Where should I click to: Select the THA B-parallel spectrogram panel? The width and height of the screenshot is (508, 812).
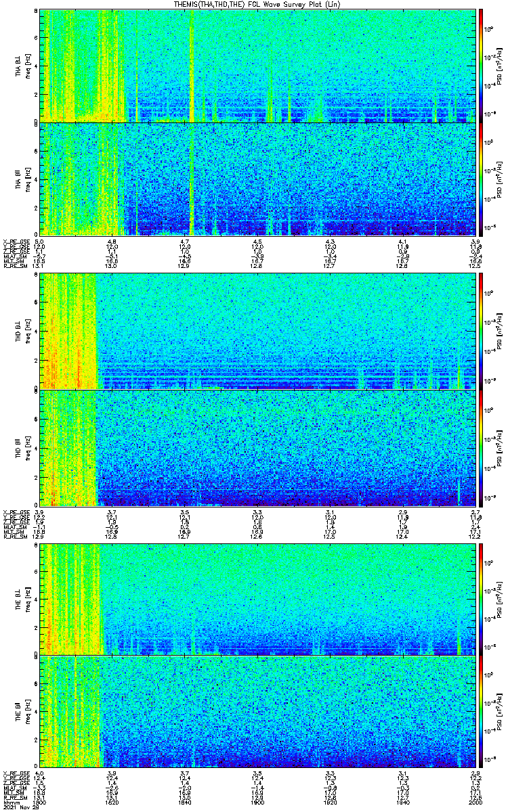click(257, 179)
